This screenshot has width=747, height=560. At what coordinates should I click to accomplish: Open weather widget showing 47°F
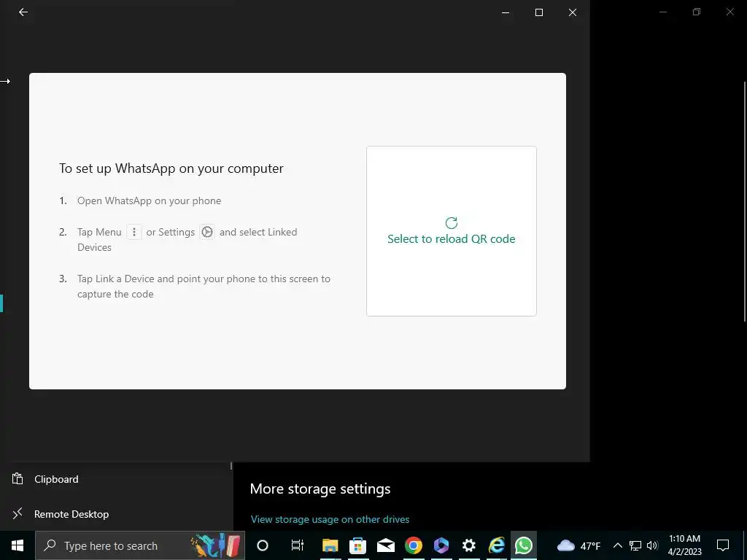click(578, 545)
